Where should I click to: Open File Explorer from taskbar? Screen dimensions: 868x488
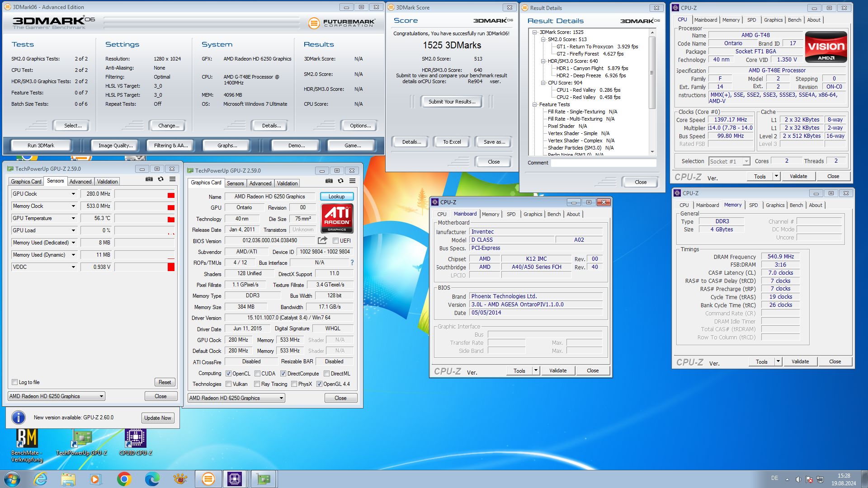click(x=68, y=479)
